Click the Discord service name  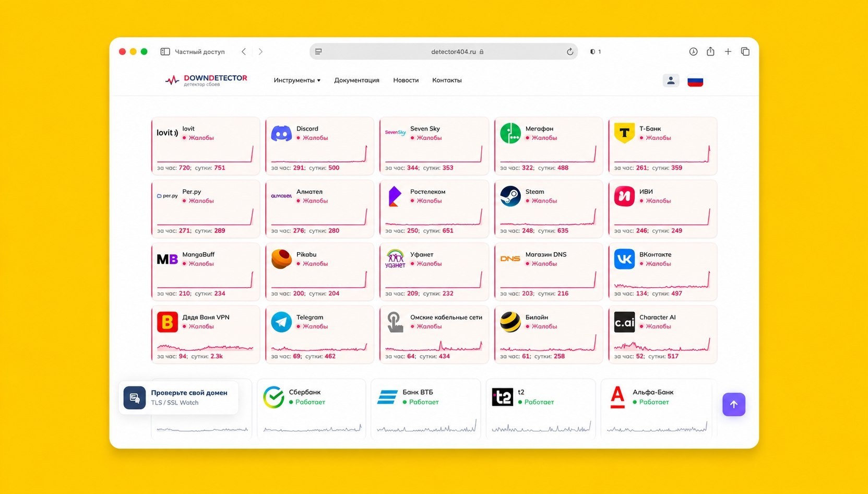307,128
